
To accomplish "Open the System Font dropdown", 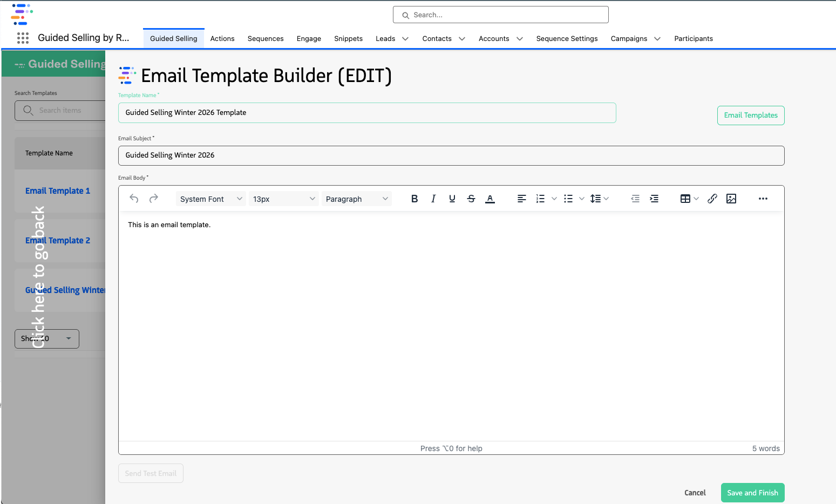I will pyautogui.click(x=210, y=199).
